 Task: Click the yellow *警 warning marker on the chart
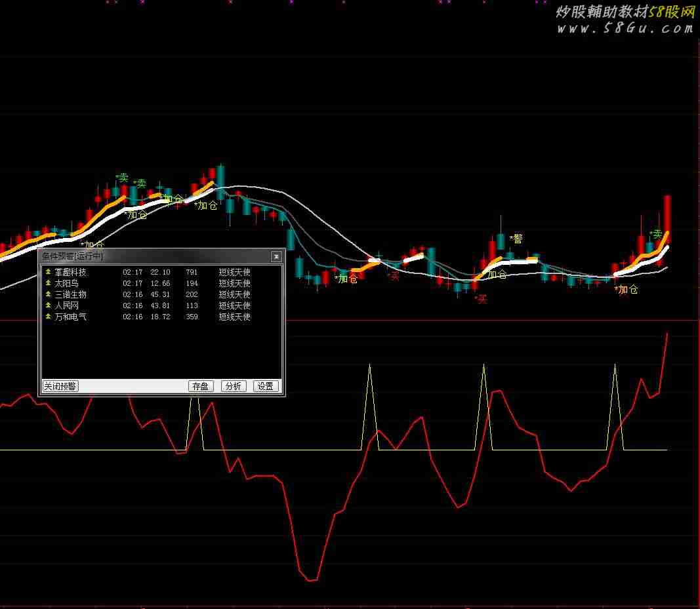[x=516, y=239]
